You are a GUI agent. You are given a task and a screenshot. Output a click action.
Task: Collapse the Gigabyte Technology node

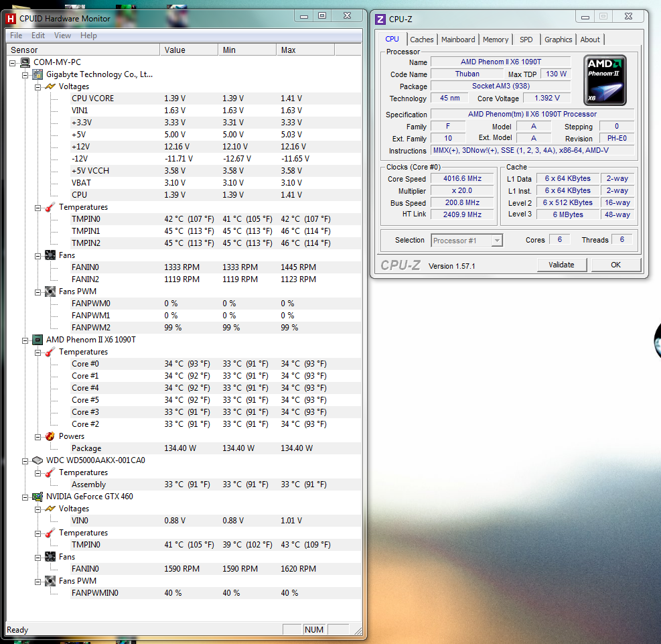tap(25, 76)
